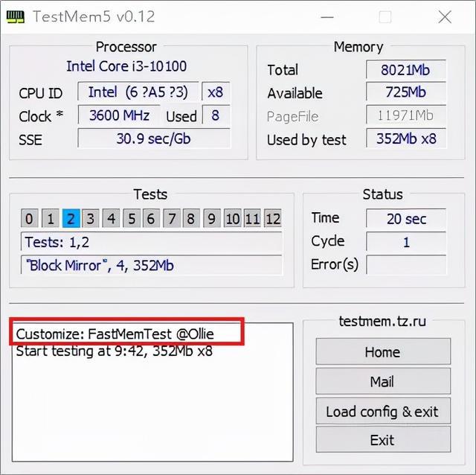This screenshot has height=475, width=476.
Task: Select test block 12
Action: (x=273, y=218)
